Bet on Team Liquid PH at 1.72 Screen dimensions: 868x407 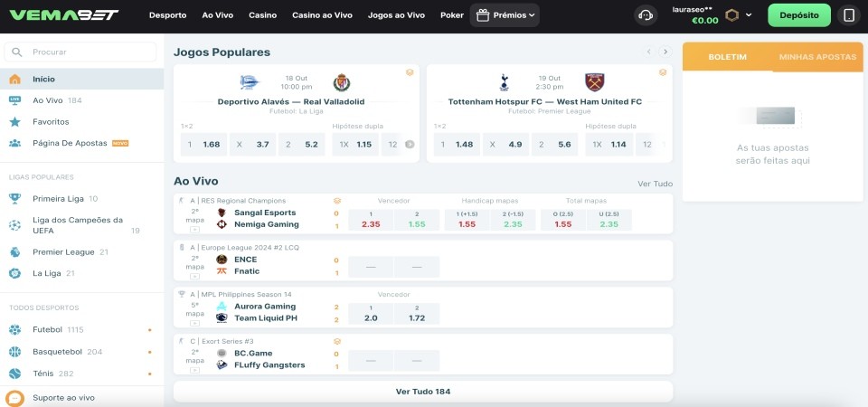click(x=417, y=314)
